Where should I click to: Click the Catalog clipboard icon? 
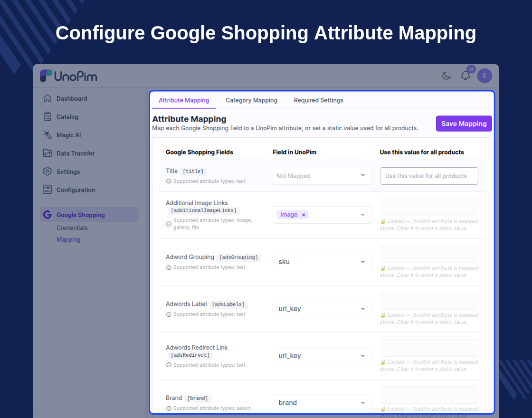(x=47, y=116)
